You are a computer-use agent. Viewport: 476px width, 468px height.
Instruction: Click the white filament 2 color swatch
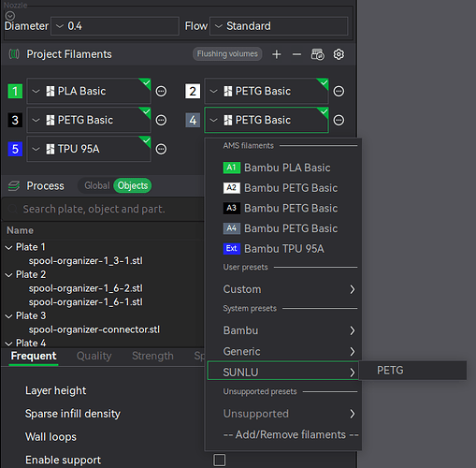[x=193, y=92]
